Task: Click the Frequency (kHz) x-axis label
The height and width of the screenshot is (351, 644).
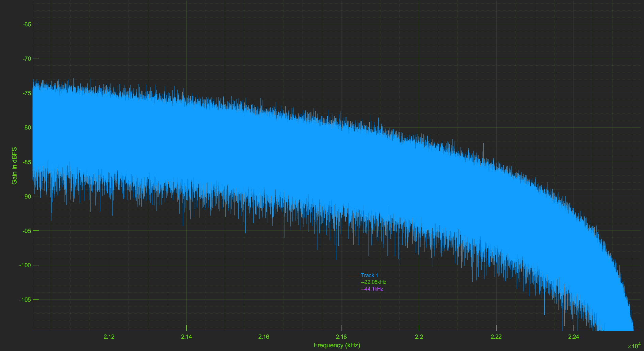Action: click(x=337, y=345)
